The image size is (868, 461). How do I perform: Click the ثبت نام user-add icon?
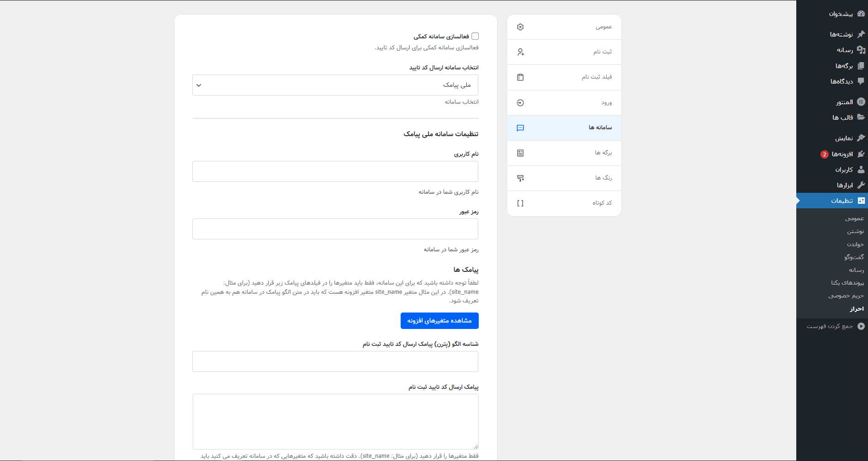[520, 52]
